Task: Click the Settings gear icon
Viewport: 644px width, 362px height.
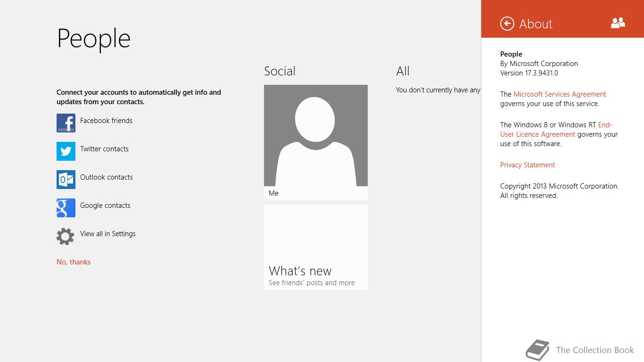Action: [66, 236]
